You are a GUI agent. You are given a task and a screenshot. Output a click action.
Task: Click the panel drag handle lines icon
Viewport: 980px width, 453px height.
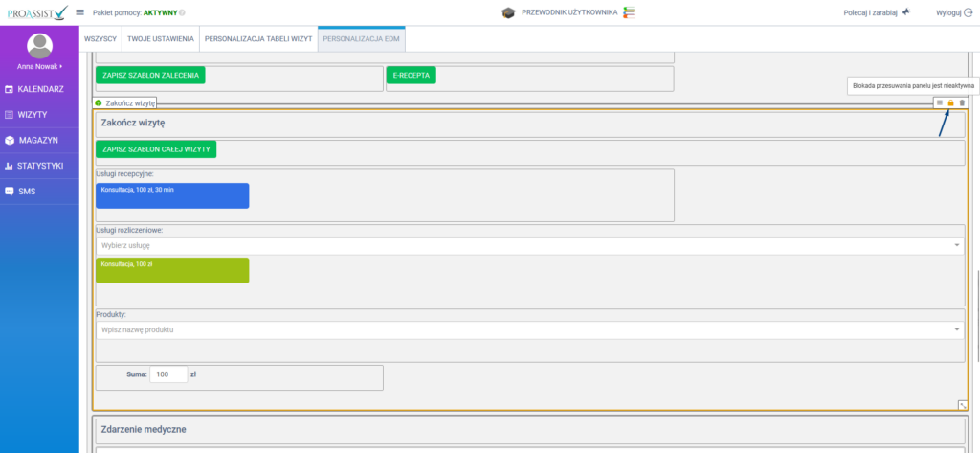940,102
